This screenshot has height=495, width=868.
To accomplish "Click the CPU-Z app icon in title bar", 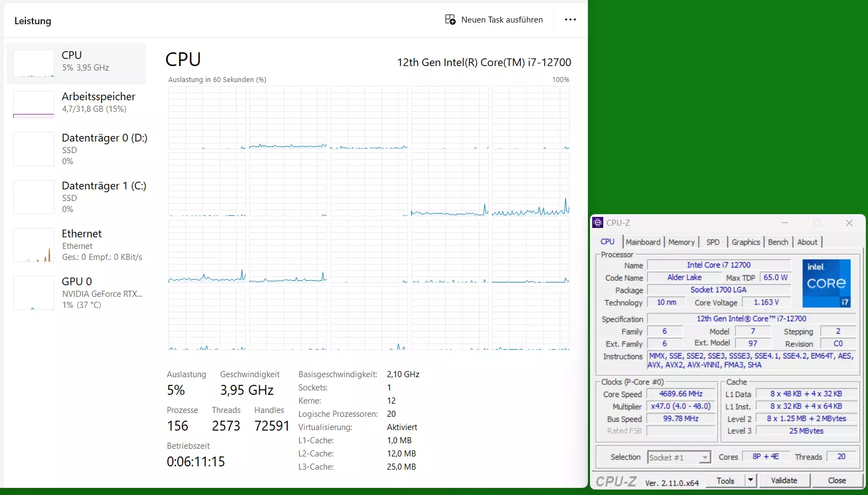I will pos(598,222).
